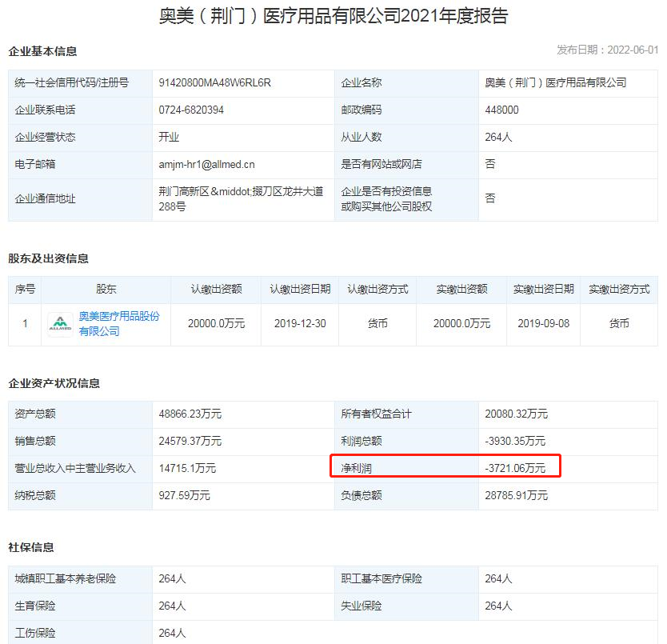Click main business income value 14715.1万元
The width and height of the screenshot is (667, 644).
coord(187,468)
